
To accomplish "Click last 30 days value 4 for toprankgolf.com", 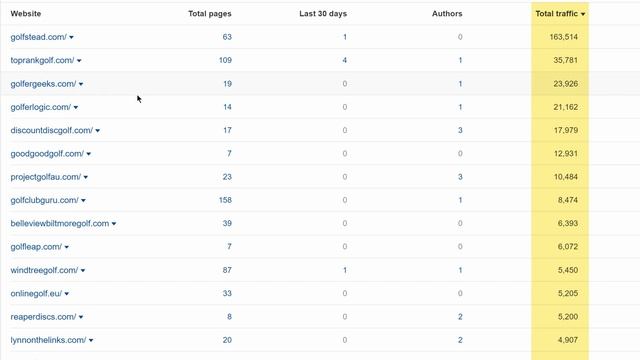I will (x=345, y=60).
